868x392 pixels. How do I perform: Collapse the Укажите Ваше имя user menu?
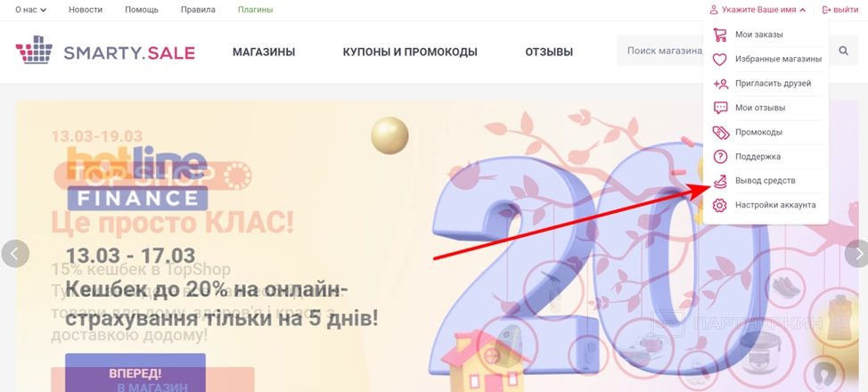tap(757, 10)
